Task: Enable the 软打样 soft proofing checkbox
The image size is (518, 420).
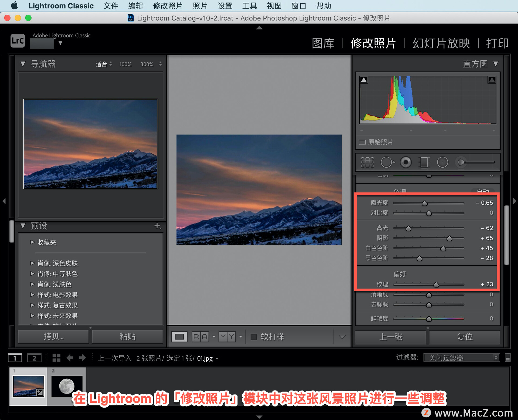Action: [x=254, y=337]
